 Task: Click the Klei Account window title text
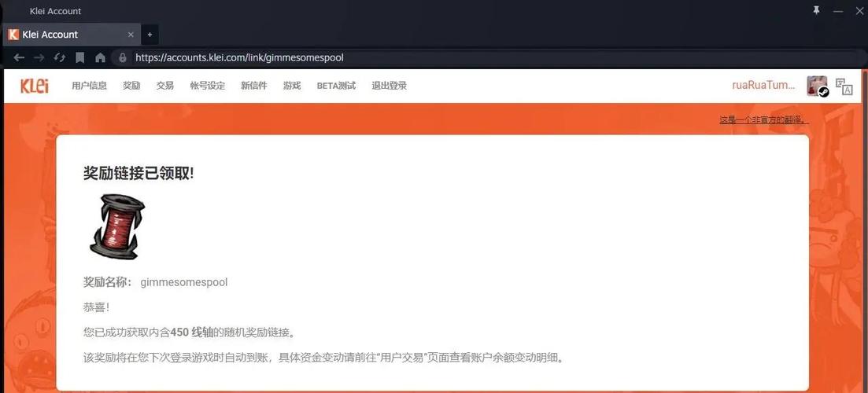point(55,10)
